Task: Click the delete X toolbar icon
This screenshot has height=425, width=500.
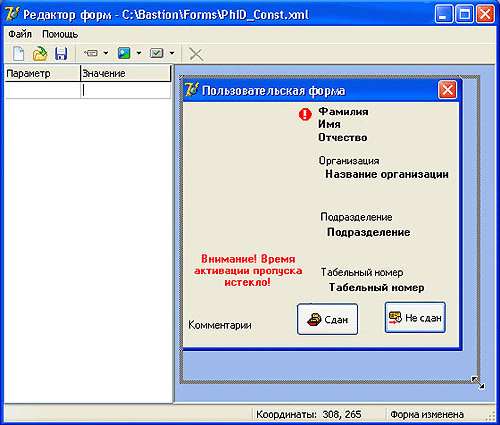Action: click(196, 54)
